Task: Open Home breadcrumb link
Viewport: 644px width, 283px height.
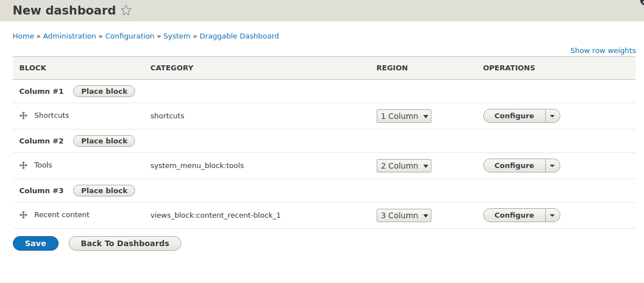Action: (x=23, y=36)
